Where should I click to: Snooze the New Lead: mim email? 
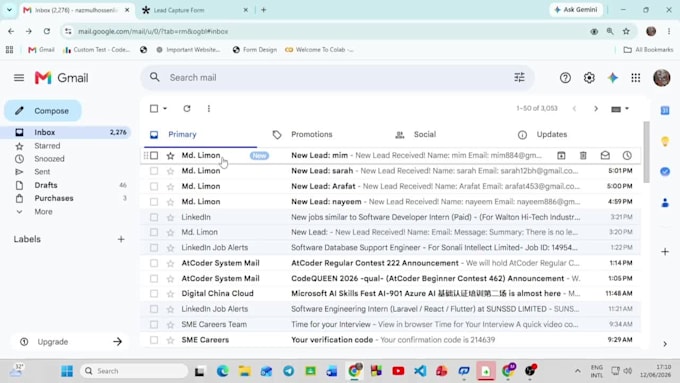(x=627, y=155)
